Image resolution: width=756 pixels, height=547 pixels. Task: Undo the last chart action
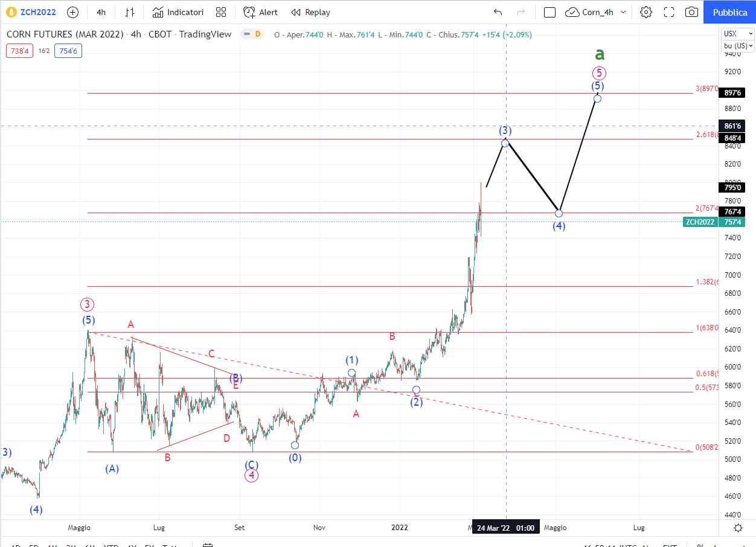[498, 12]
